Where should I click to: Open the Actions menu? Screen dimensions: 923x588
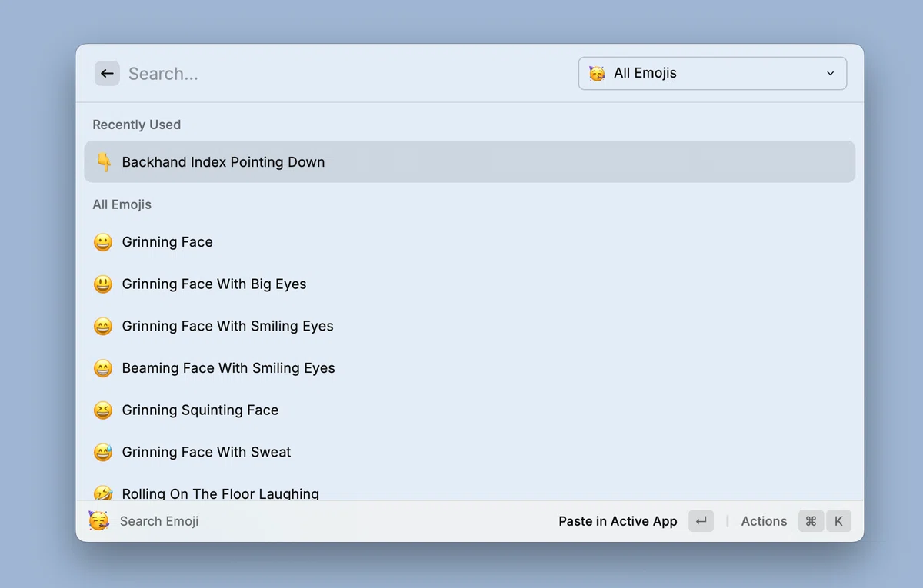tap(764, 521)
